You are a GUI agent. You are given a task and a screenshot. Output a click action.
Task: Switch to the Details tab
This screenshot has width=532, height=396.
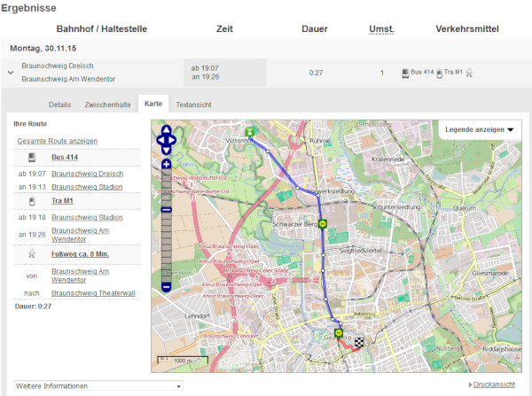59,105
